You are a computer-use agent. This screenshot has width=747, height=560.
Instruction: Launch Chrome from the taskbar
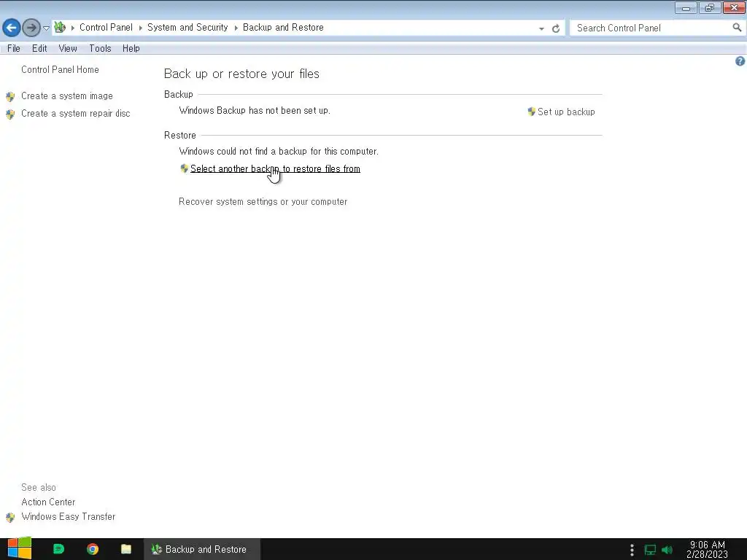pyautogui.click(x=93, y=549)
